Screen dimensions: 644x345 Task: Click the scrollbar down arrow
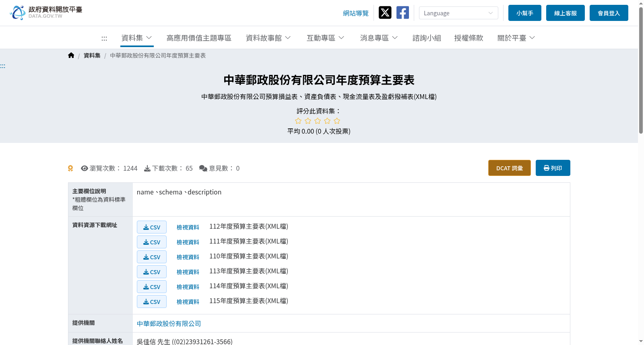click(641, 341)
